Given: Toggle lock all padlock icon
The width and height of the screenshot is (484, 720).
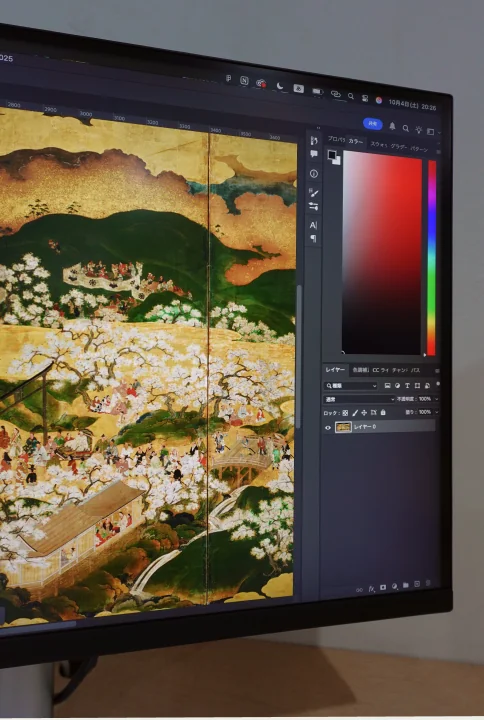Looking at the screenshot, I should coord(383,413).
